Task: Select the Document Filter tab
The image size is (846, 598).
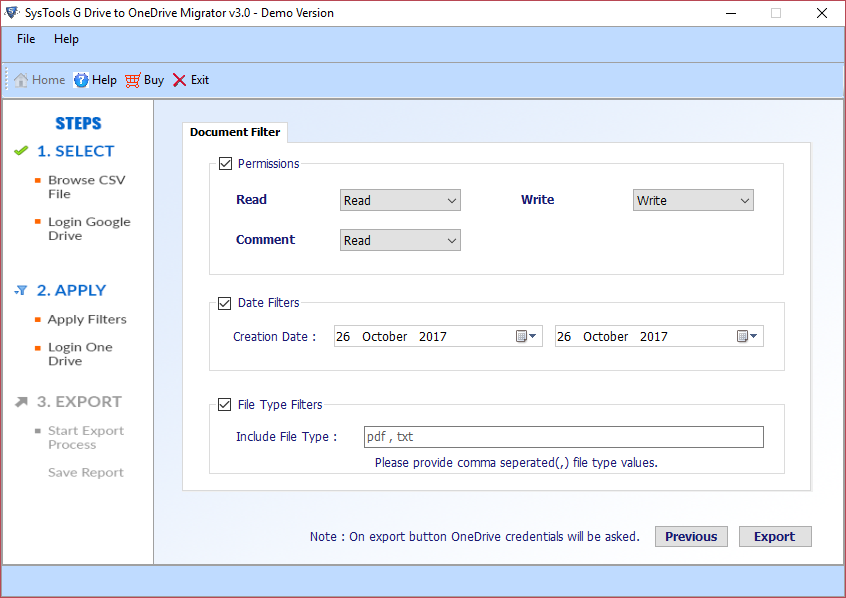Action: tap(235, 132)
